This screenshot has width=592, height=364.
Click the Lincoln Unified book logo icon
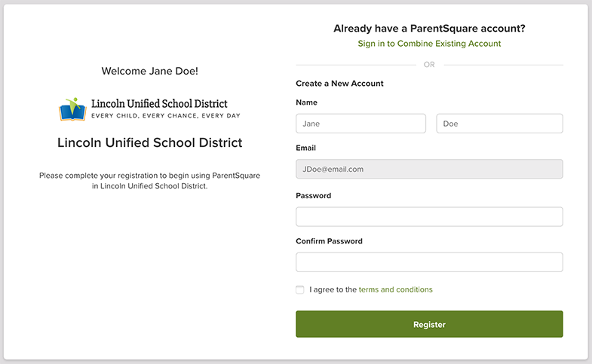(72, 109)
